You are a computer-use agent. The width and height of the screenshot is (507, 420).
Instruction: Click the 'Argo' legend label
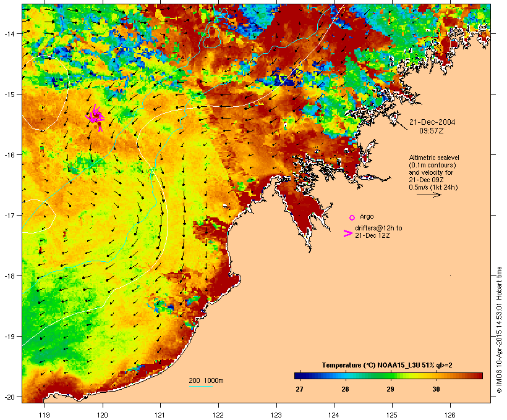click(367, 216)
